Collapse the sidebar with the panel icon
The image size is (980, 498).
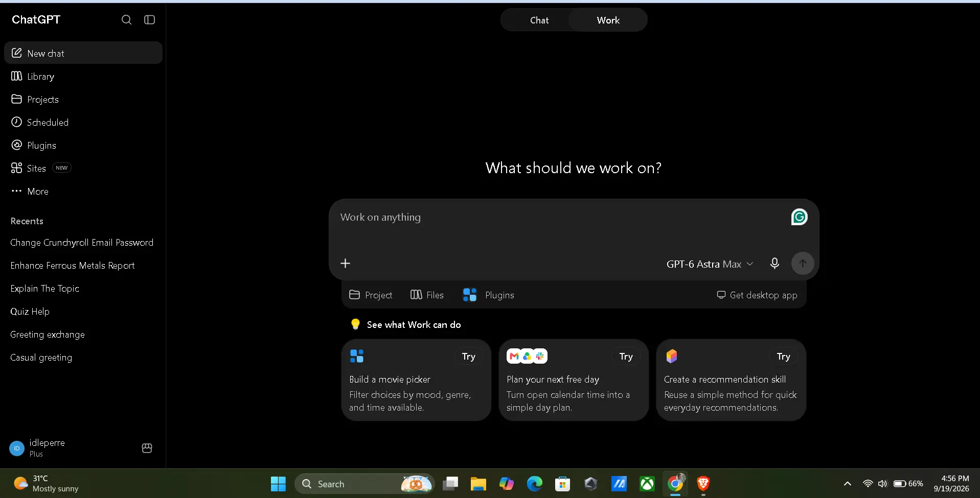click(x=149, y=19)
